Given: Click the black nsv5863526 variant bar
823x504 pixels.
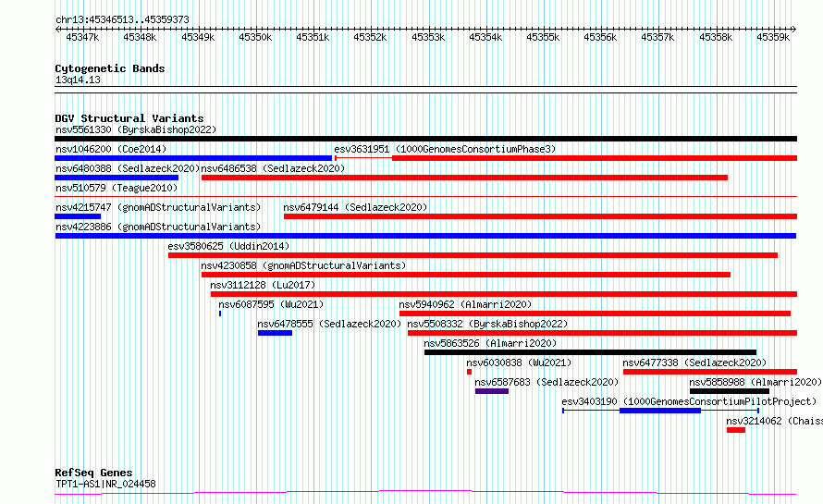Looking at the screenshot, I should [x=591, y=352].
